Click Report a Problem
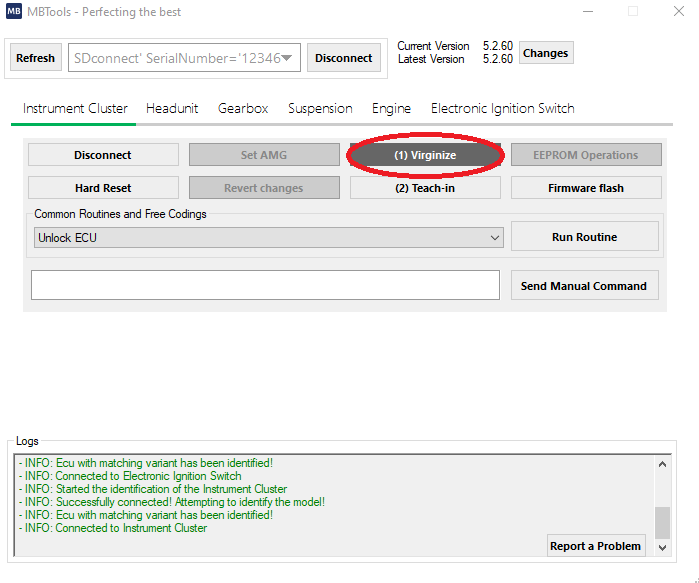Screen dimensions: 699x583 click(596, 546)
